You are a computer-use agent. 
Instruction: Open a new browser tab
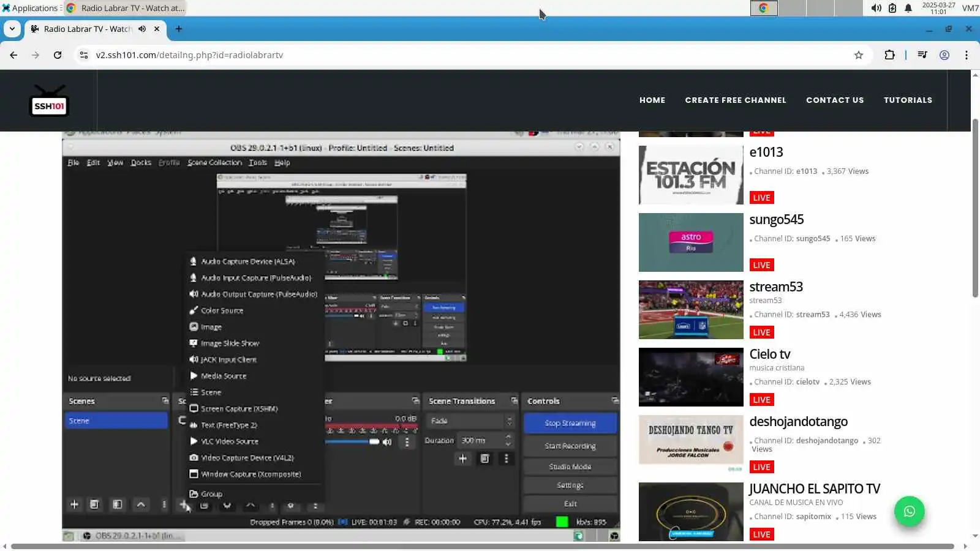179,29
